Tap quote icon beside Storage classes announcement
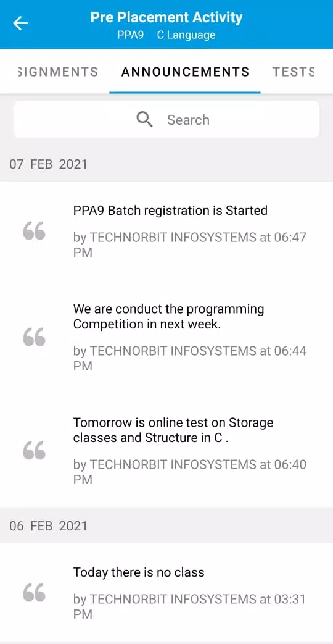333x644 pixels. click(34, 451)
